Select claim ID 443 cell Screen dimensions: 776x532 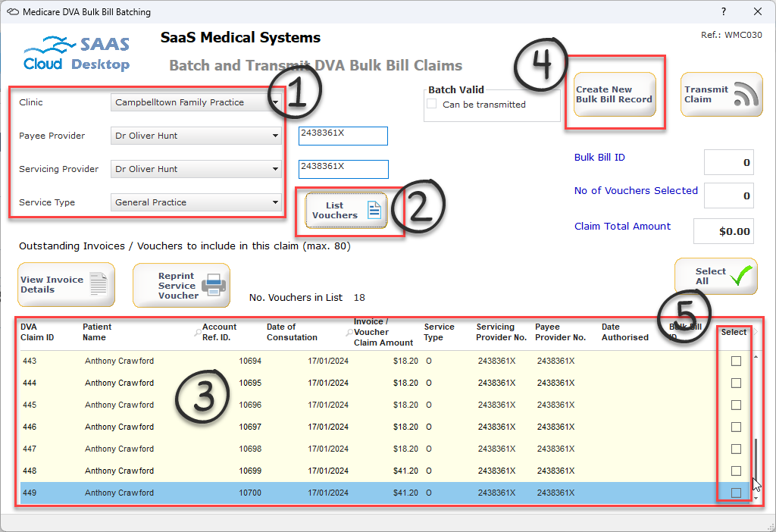click(x=30, y=361)
